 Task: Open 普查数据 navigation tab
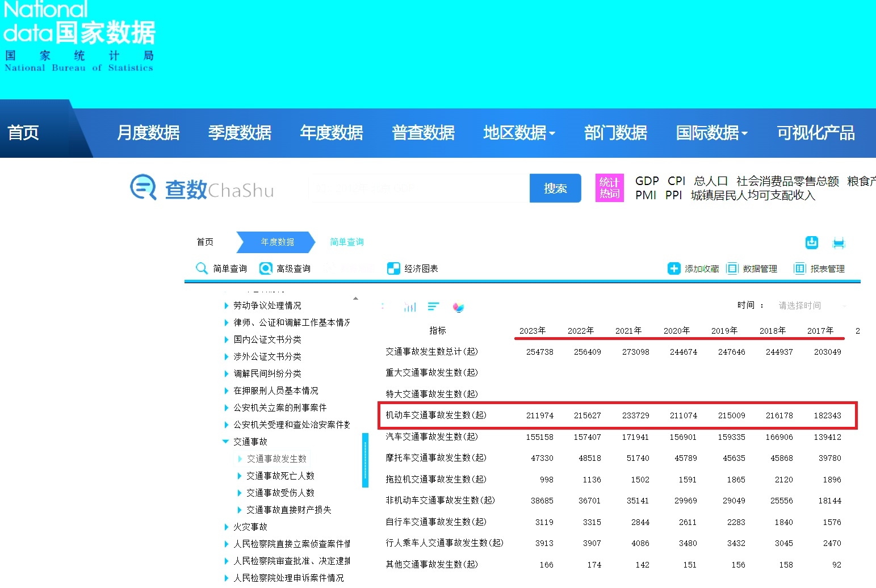point(423,133)
